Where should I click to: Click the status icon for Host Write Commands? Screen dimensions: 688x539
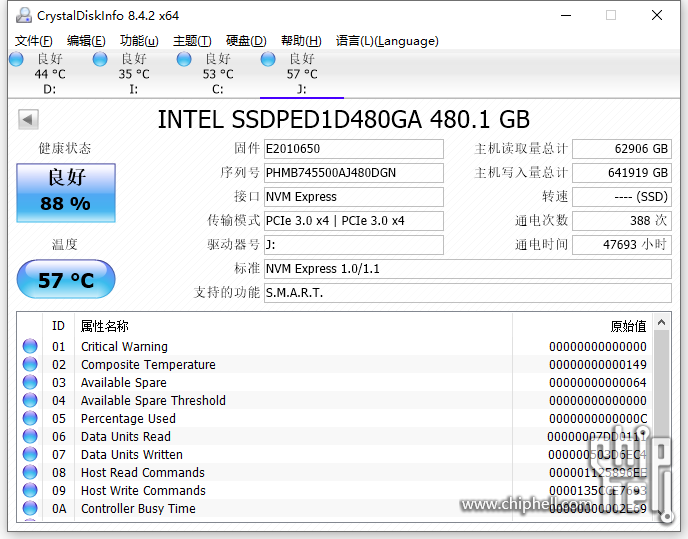[x=30, y=490]
